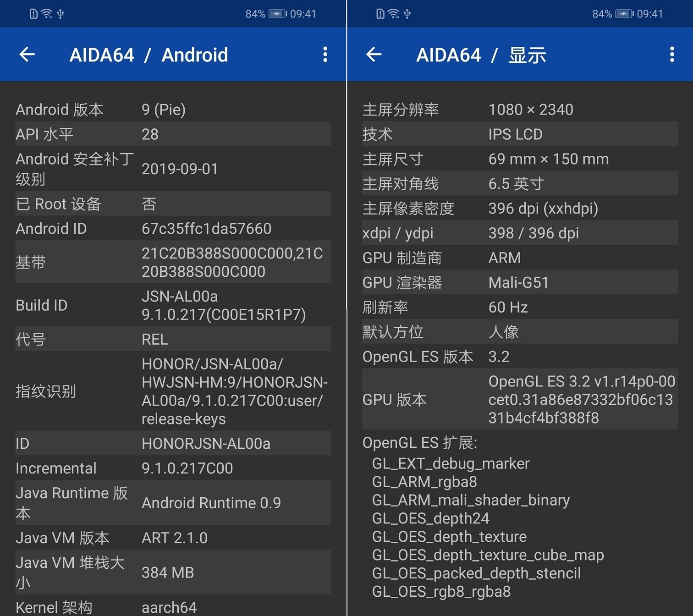Select extension 'GL_ARM_rgba8'
The height and width of the screenshot is (616, 693).
(x=424, y=482)
